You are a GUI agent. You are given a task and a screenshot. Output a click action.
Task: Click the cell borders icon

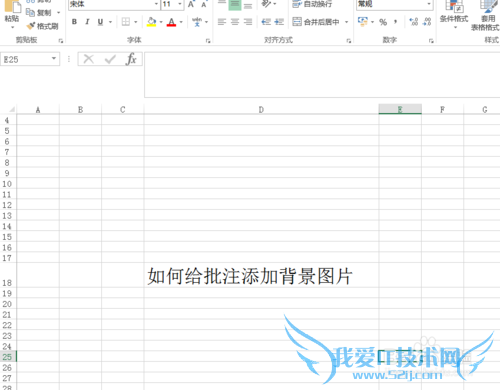coord(126,22)
